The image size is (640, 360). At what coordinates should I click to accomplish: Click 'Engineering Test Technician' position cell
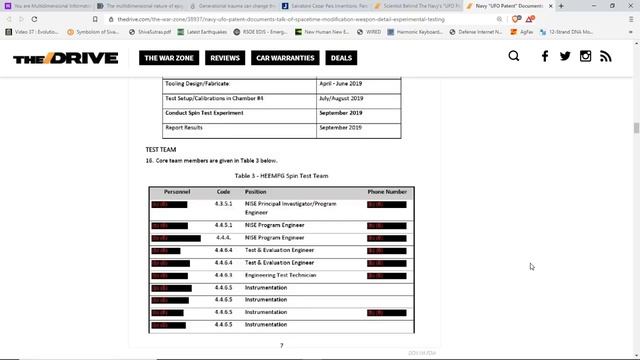[280, 276]
